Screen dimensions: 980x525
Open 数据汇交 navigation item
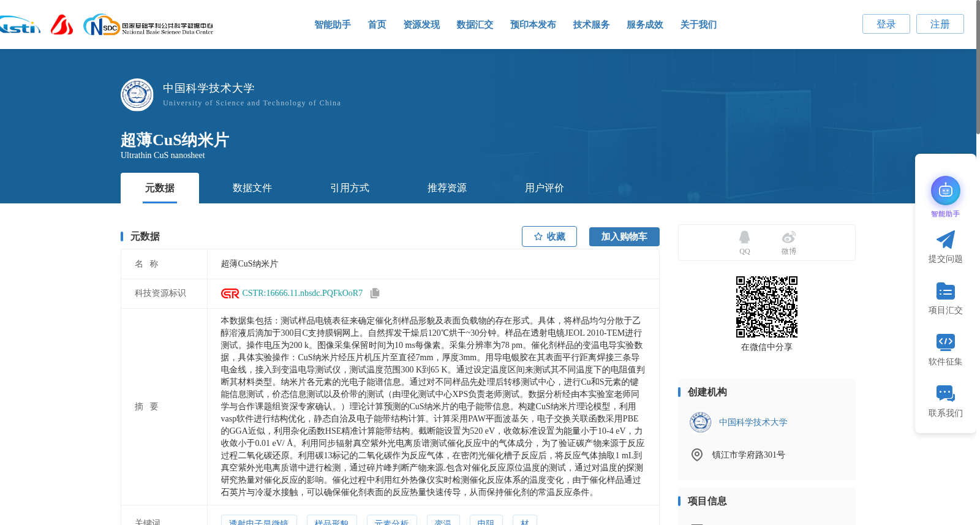click(x=475, y=25)
